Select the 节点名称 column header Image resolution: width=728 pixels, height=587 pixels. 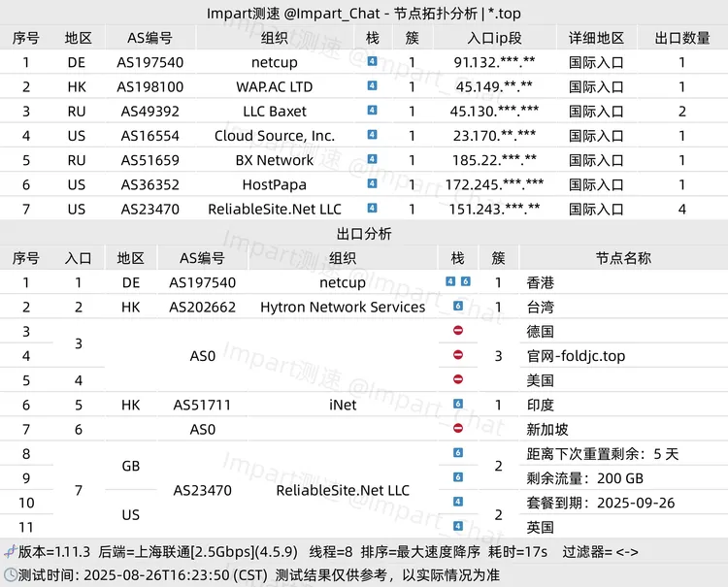point(622,258)
